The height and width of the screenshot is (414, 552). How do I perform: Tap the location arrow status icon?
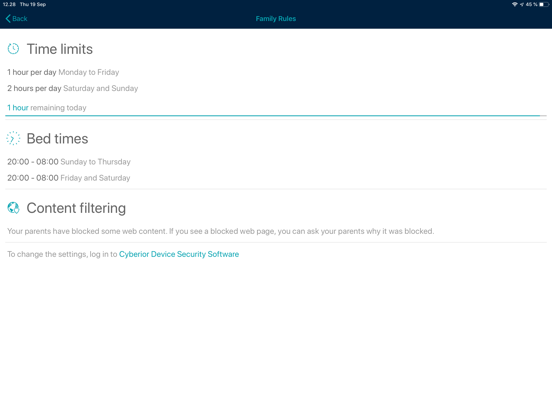pyautogui.click(x=522, y=4)
